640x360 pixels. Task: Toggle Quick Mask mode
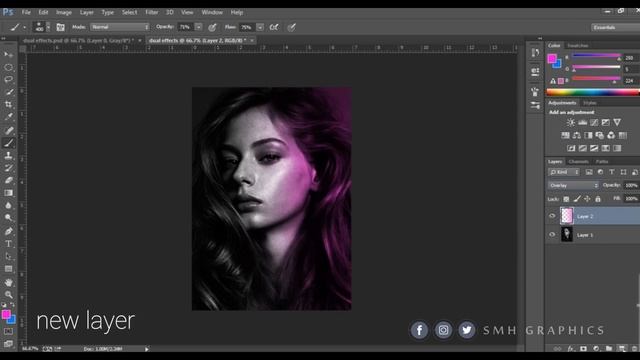(x=8, y=331)
